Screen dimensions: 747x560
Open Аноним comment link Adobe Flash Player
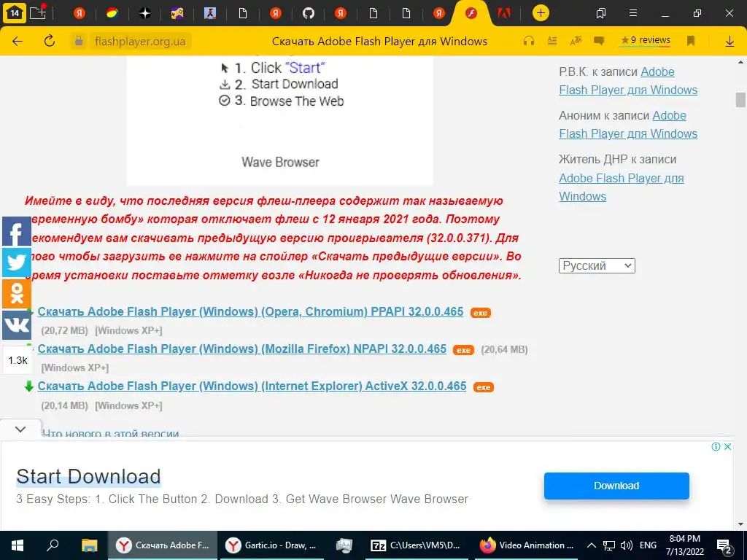628,125
